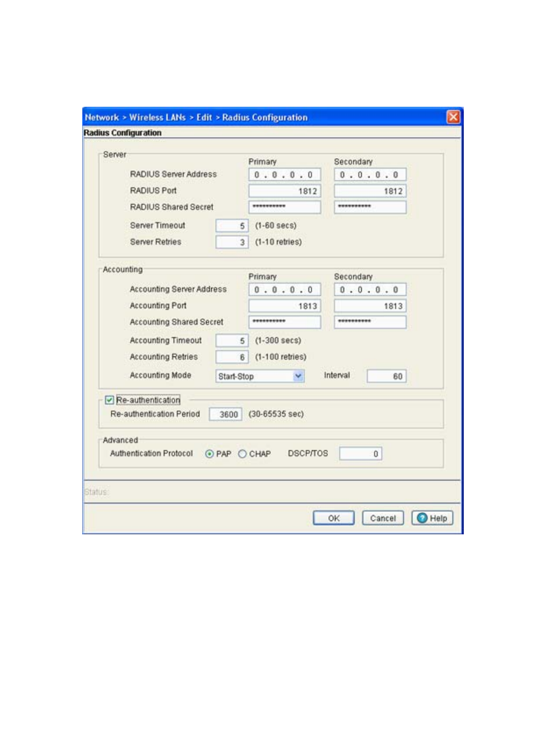Image resolution: width=546 pixels, height=756 pixels.
Task: Toggle the Re-authentication checkbox
Action: click(109, 400)
